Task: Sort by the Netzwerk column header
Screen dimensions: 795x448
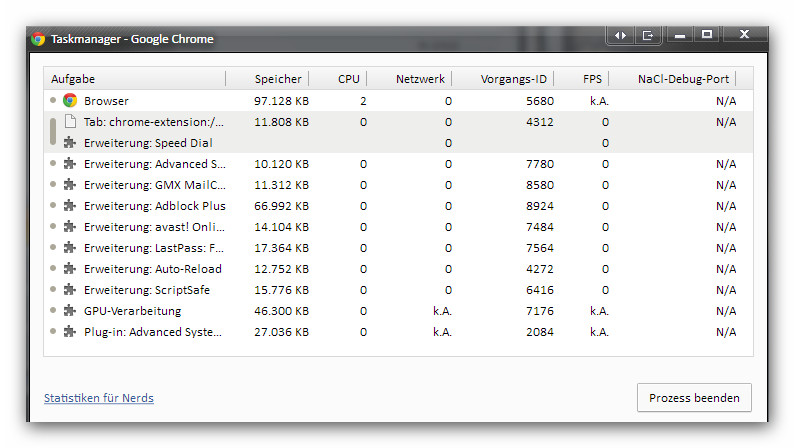Action: pos(409,79)
